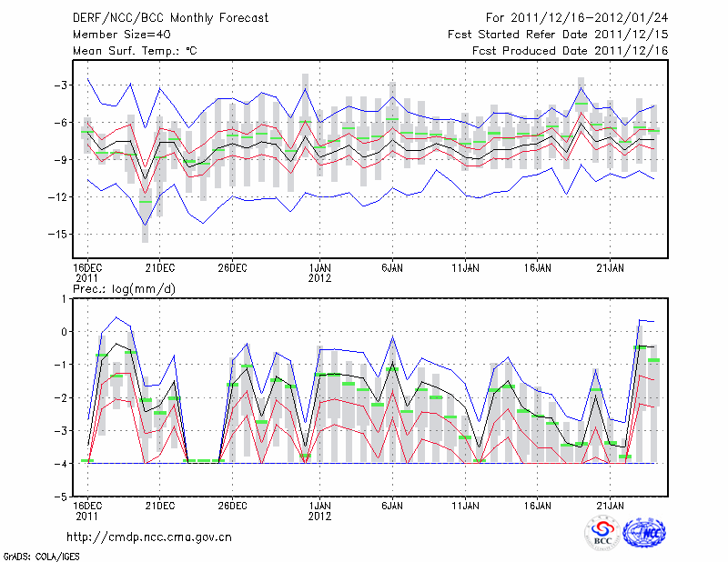Image resolution: width=728 pixels, height=562 pixels.
Task: Click the Fcst Produced Date line
Action: click(x=571, y=51)
